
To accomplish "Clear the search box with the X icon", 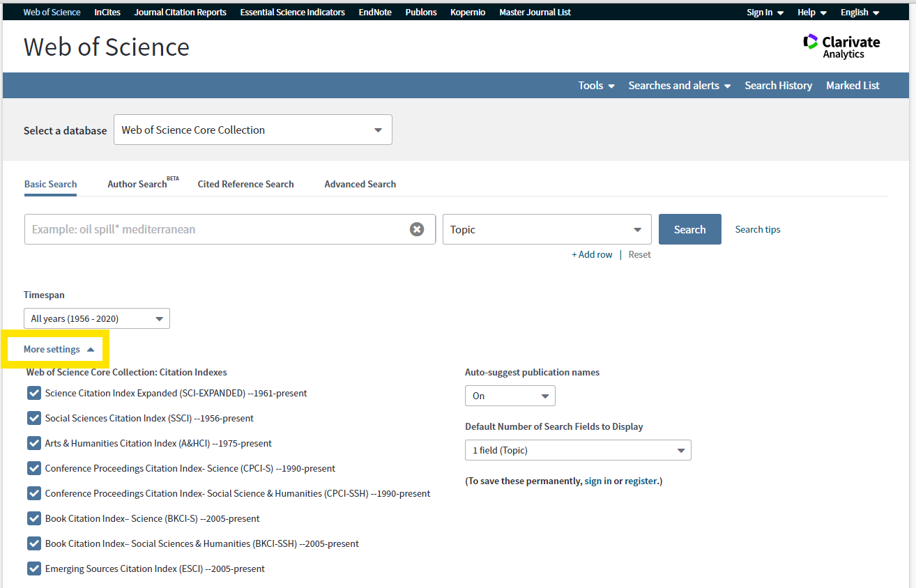I will click(x=417, y=229).
